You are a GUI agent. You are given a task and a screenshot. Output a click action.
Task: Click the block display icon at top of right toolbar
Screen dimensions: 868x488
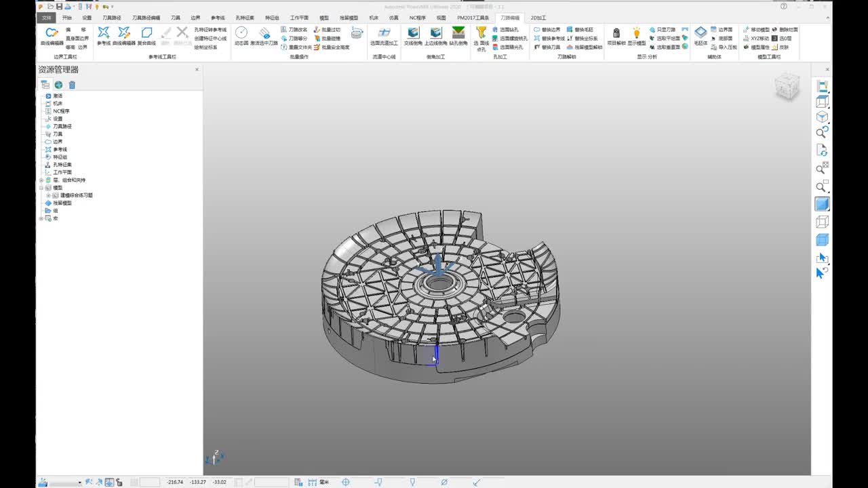[x=822, y=86]
